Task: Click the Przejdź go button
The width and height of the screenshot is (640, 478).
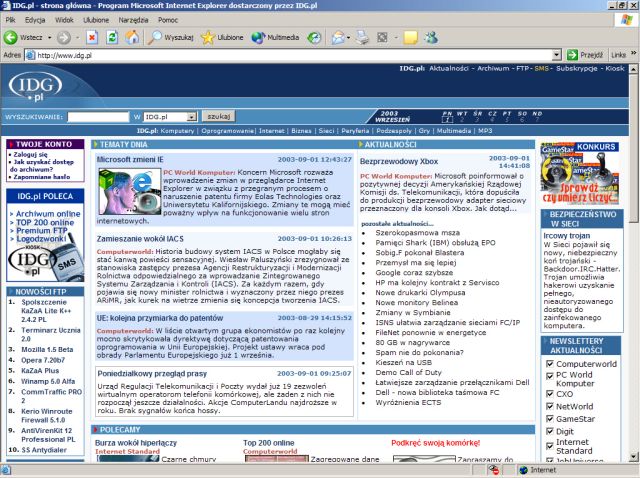Action: (585, 55)
